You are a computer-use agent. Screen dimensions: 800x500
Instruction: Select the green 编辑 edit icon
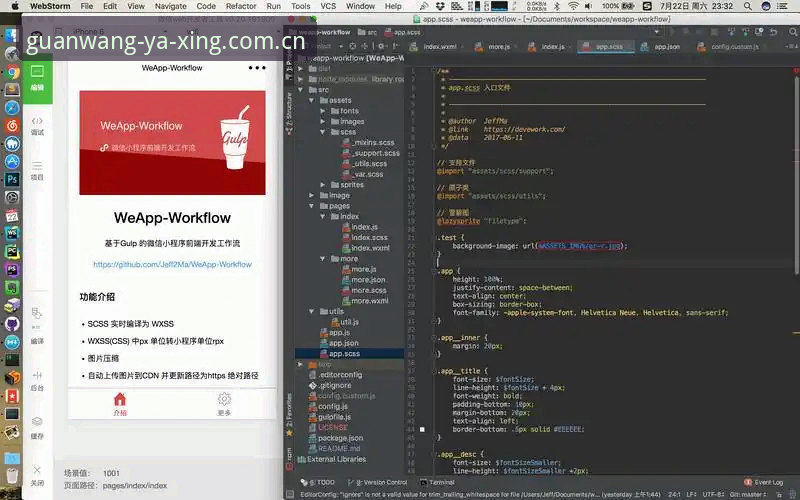coord(37,78)
